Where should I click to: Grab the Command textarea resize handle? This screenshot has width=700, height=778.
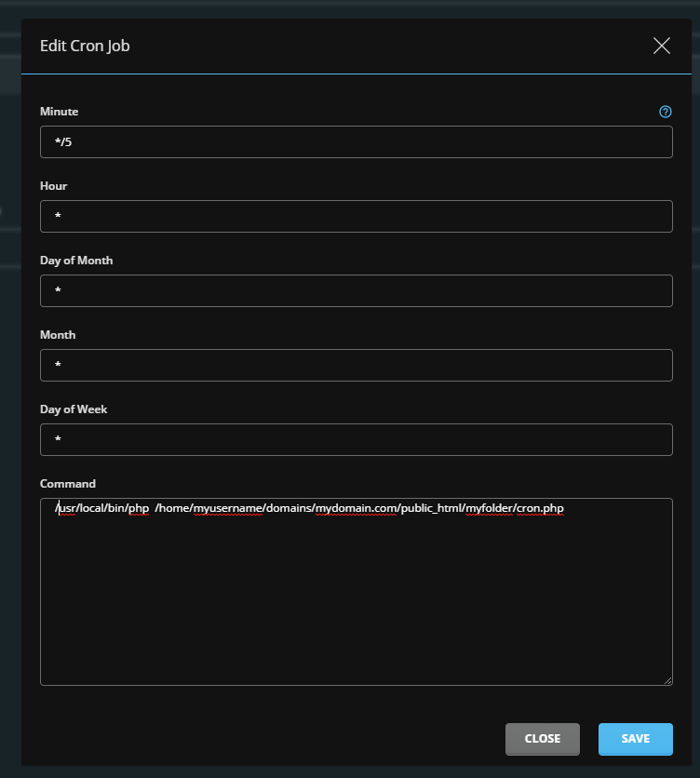coord(667,680)
